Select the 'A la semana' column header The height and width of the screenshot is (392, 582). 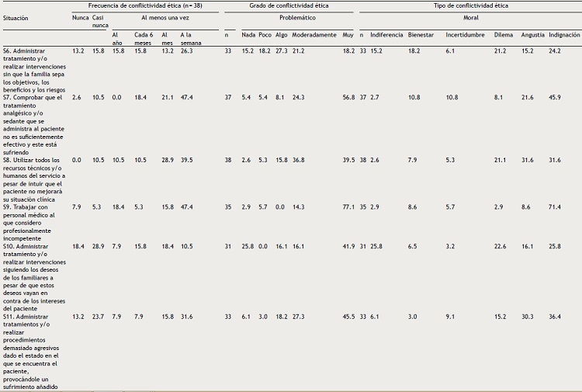(191, 39)
